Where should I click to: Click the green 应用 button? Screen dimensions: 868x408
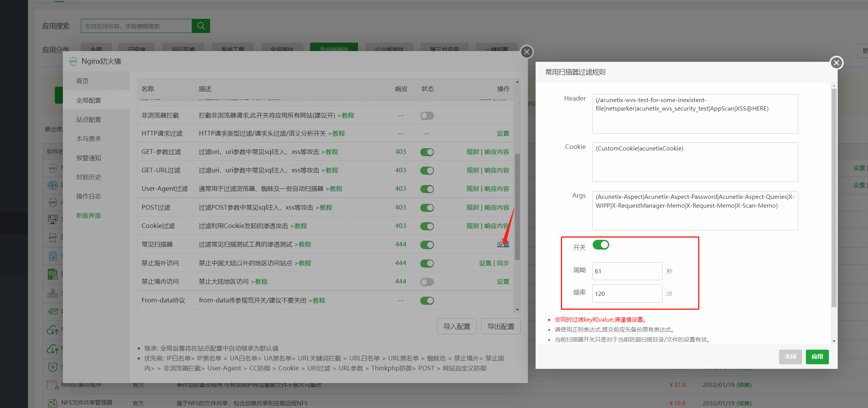(x=817, y=357)
